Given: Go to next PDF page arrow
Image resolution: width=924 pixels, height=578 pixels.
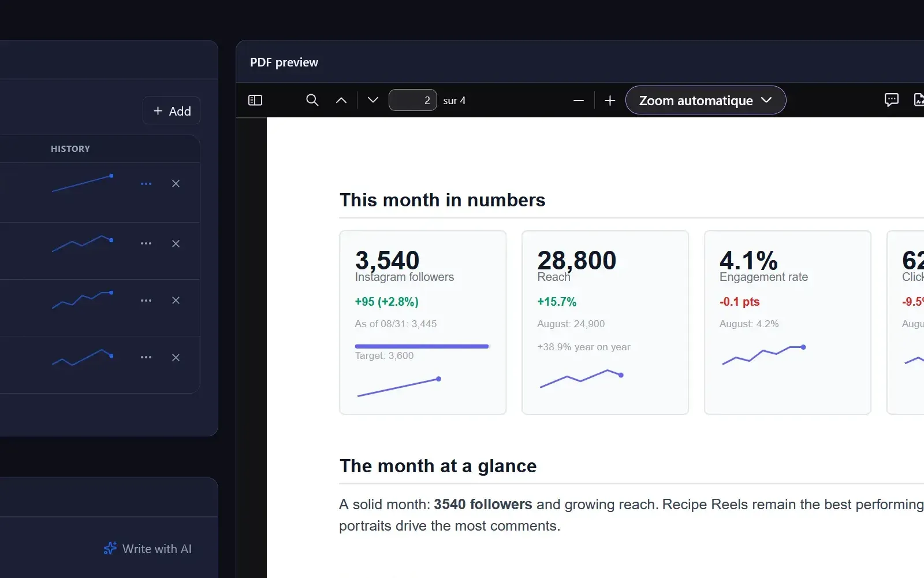Looking at the screenshot, I should click(373, 100).
